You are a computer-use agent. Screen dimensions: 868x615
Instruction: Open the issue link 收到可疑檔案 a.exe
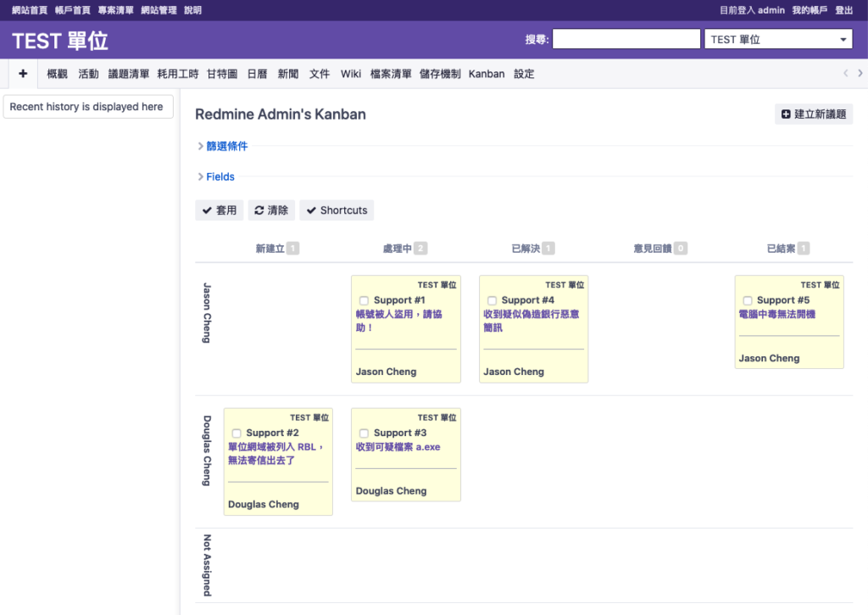tap(398, 447)
